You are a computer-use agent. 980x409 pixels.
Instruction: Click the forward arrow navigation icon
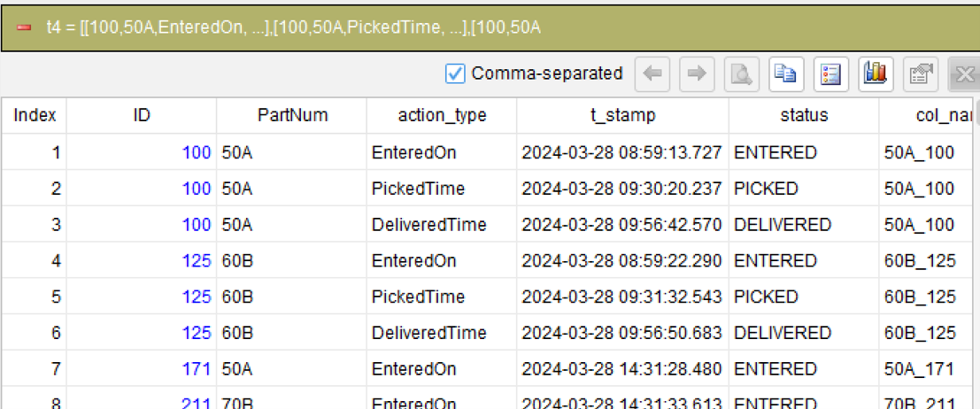pos(697,74)
